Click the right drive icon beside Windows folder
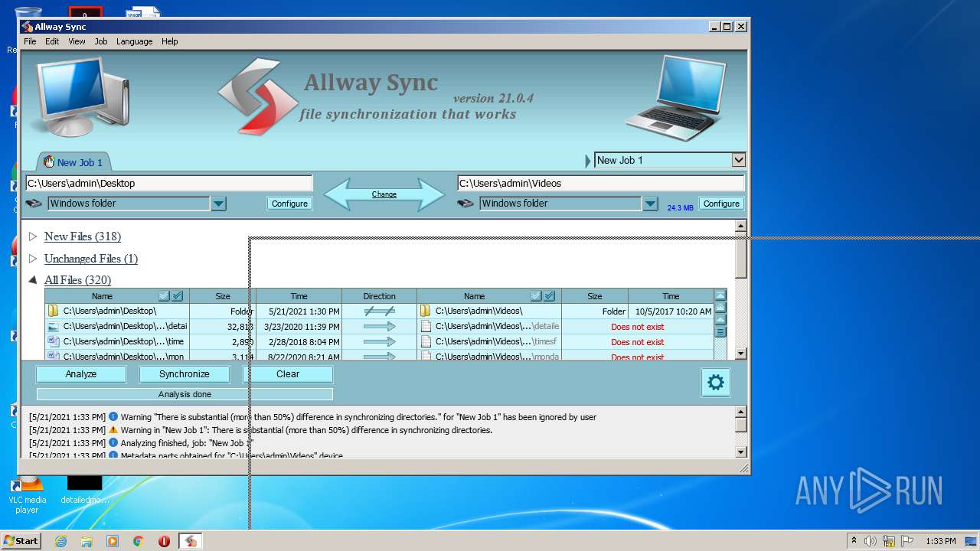 tap(465, 204)
